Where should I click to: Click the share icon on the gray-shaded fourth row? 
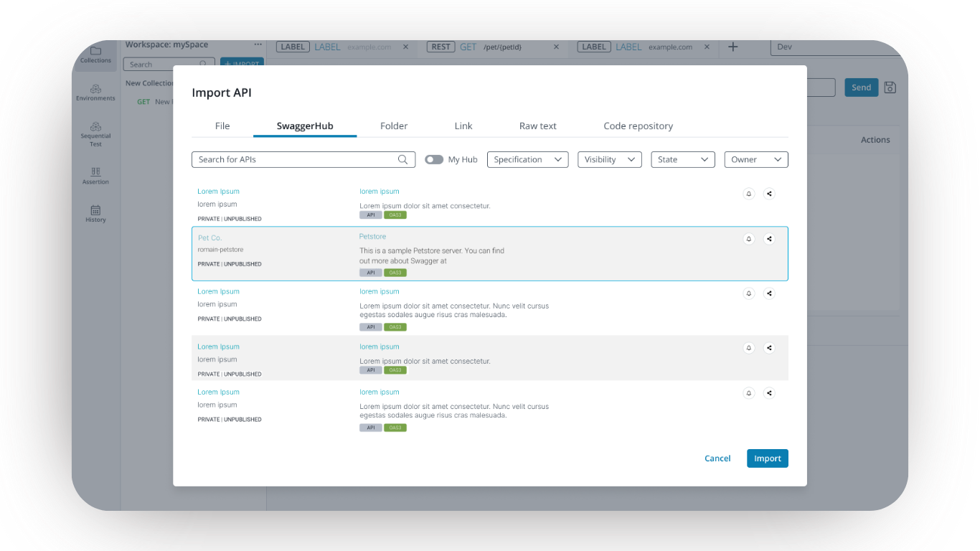pyautogui.click(x=769, y=348)
